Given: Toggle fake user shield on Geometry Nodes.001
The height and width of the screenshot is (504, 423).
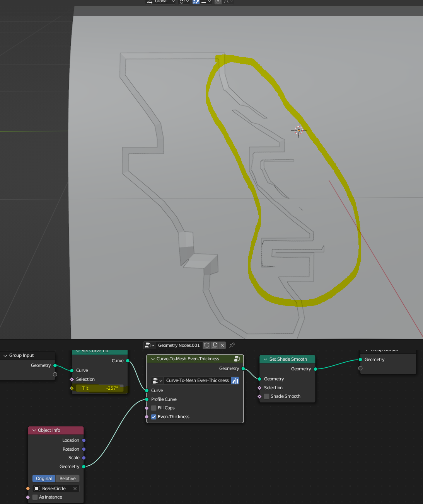Looking at the screenshot, I should [x=207, y=345].
